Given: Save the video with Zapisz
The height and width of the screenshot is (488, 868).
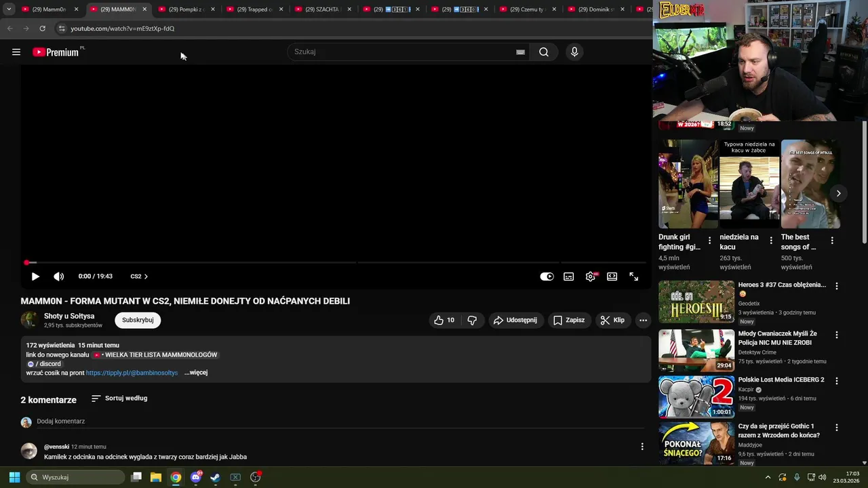Looking at the screenshot, I should click(569, 320).
